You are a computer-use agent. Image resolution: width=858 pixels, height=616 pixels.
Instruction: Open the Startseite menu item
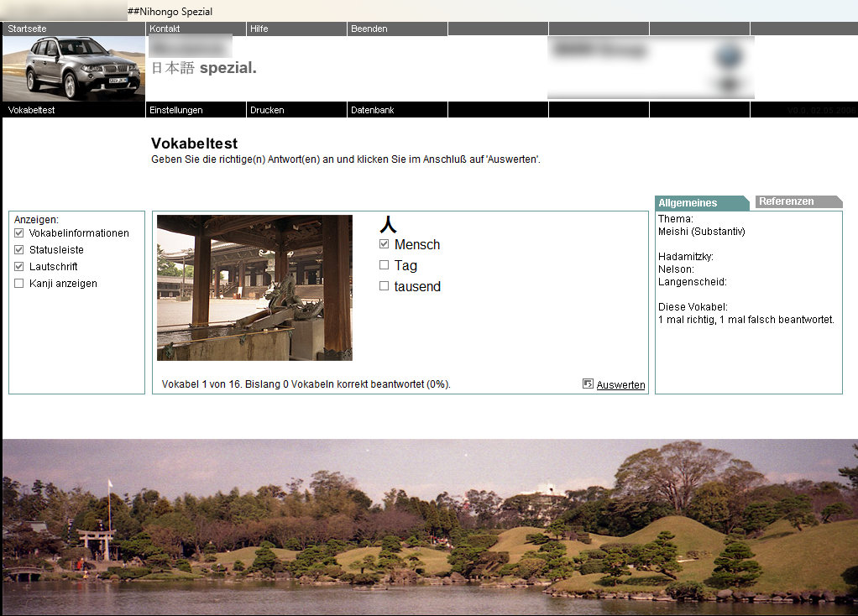(28, 29)
